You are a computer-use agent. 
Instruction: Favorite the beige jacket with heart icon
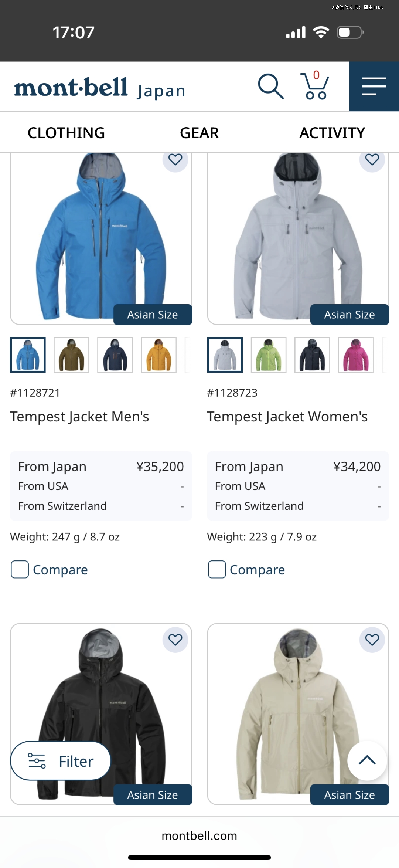pos(372,640)
